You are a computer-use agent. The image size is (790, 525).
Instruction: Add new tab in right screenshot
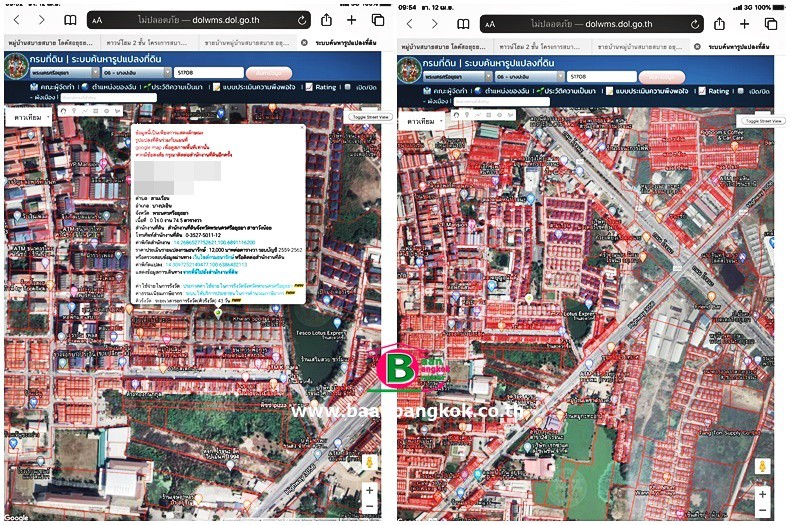point(745,24)
